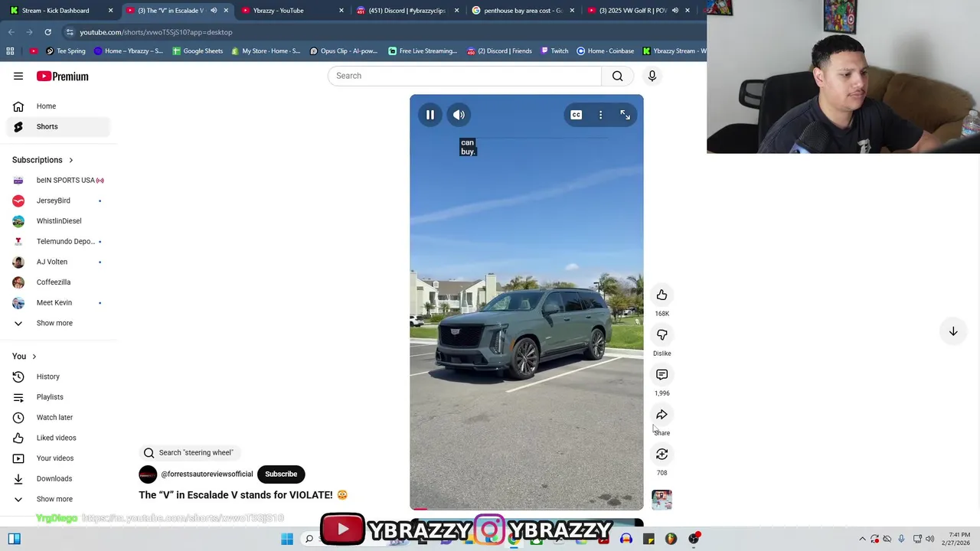Go to next Short with the down arrow
This screenshot has width=980, height=551.
[x=953, y=331]
